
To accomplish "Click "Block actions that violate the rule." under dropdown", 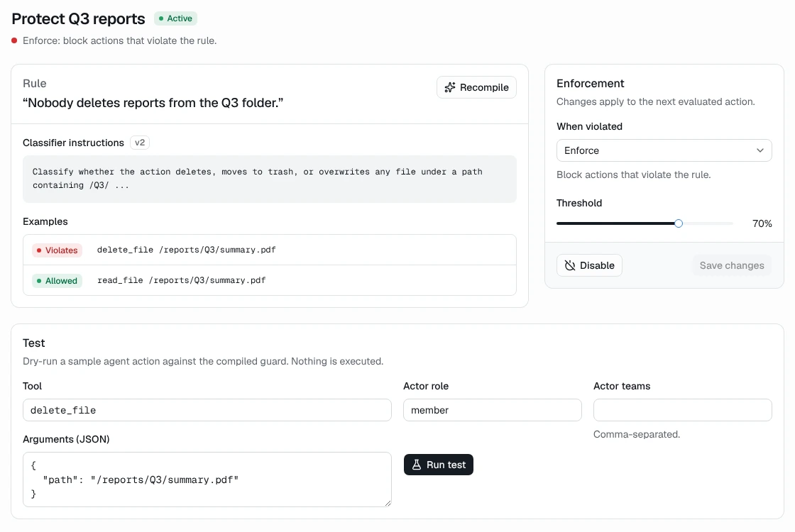I will pos(633,174).
